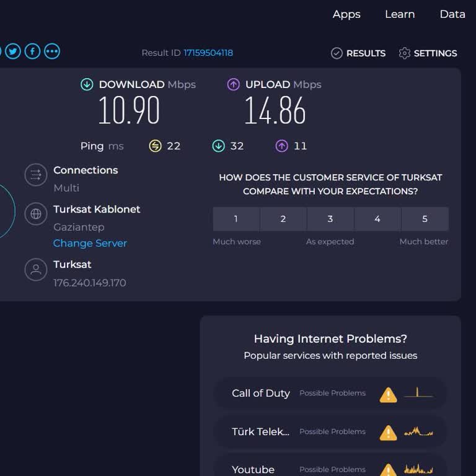The height and width of the screenshot is (476, 476).
Task: Click the Turksat user profile icon
Action: point(36,270)
